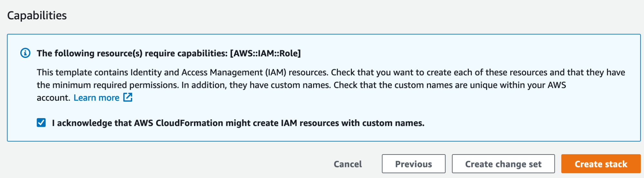The image size is (644, 178).
Task: Choose Create change set
Action: (x=503, y=164)
